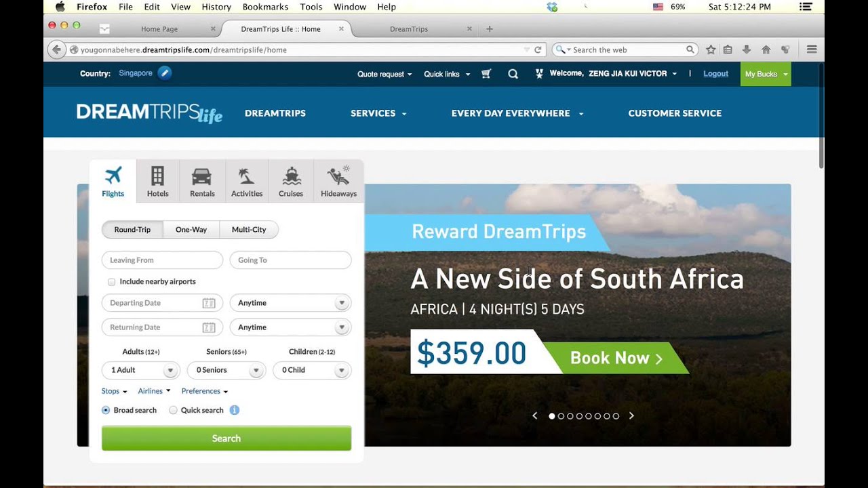Click the Leaving From input field

click(162, 260)
